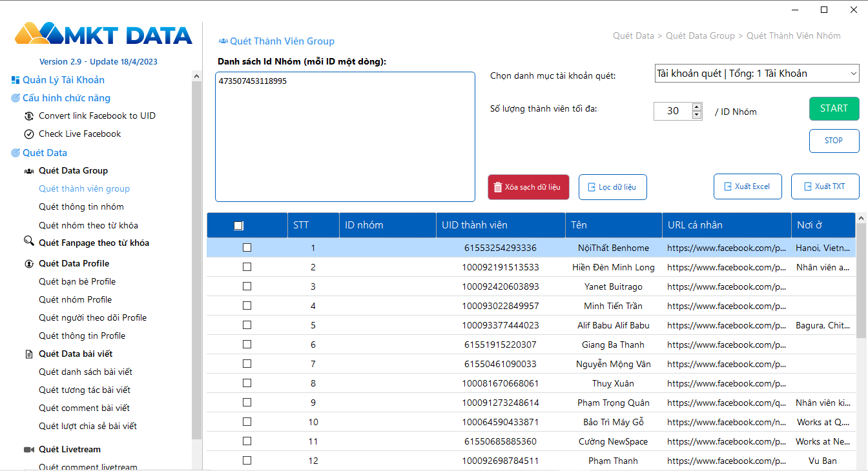Check the box for row Yanet Buitrago
Image resolution: width=868 pixels, height=471 pixels.
[247, 286]
